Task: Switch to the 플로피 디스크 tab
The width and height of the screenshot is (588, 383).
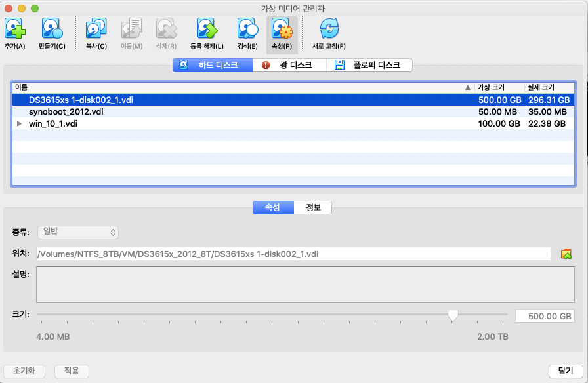Action: pos(369,65)
